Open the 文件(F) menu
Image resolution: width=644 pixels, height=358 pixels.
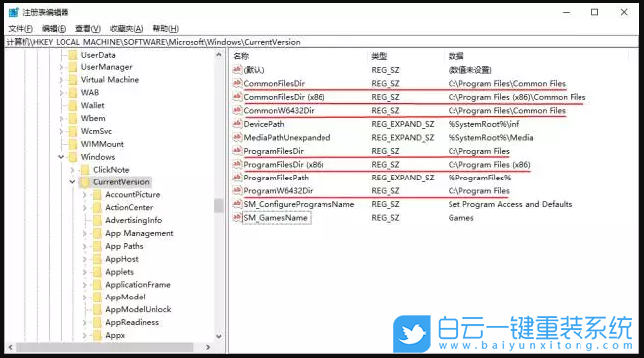21,29
